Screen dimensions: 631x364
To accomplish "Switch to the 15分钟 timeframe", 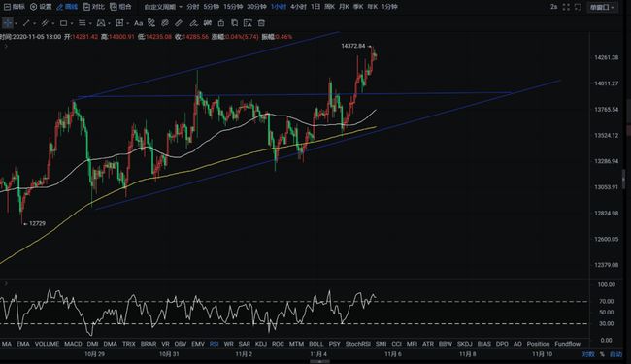I will 233,7.
